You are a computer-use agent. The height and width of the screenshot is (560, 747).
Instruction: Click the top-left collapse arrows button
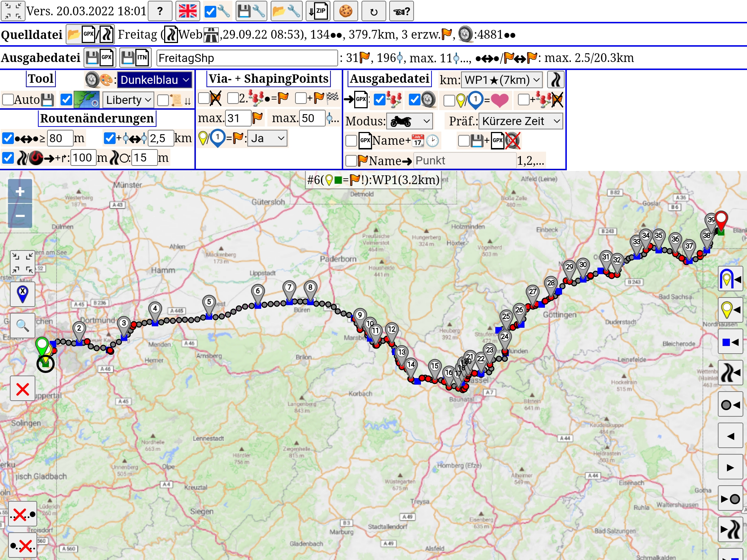13,11
